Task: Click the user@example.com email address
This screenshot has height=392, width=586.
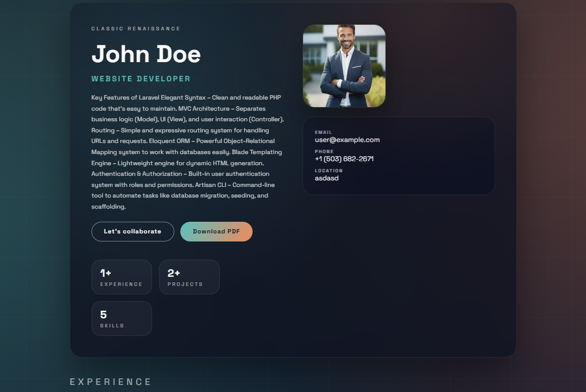Action: (x=347, y=140)
